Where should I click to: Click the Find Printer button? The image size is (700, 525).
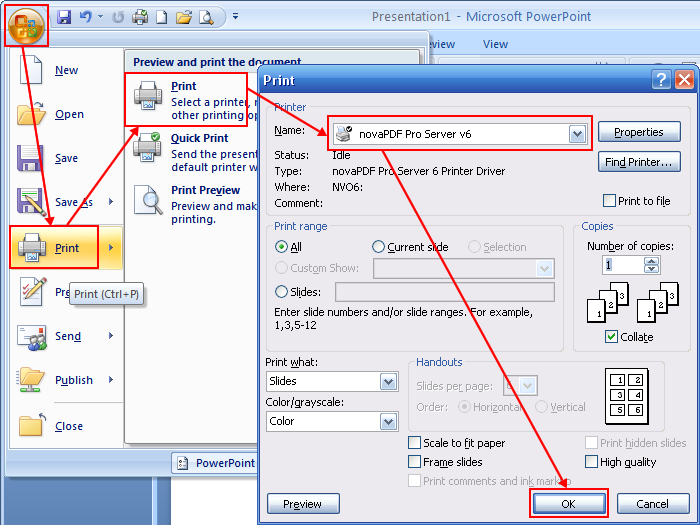click(639, 162)
